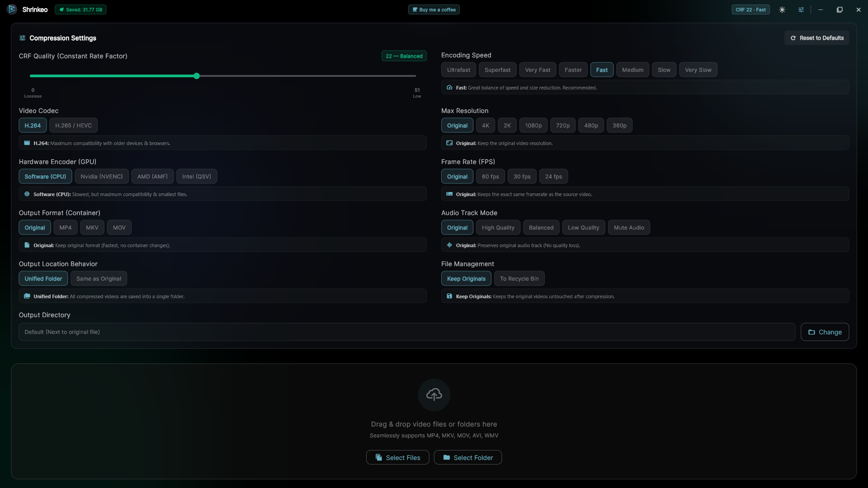The width and height of the screenshot is (868, 488).
Task: Click Reset to Defaults button
Action: 817,38
